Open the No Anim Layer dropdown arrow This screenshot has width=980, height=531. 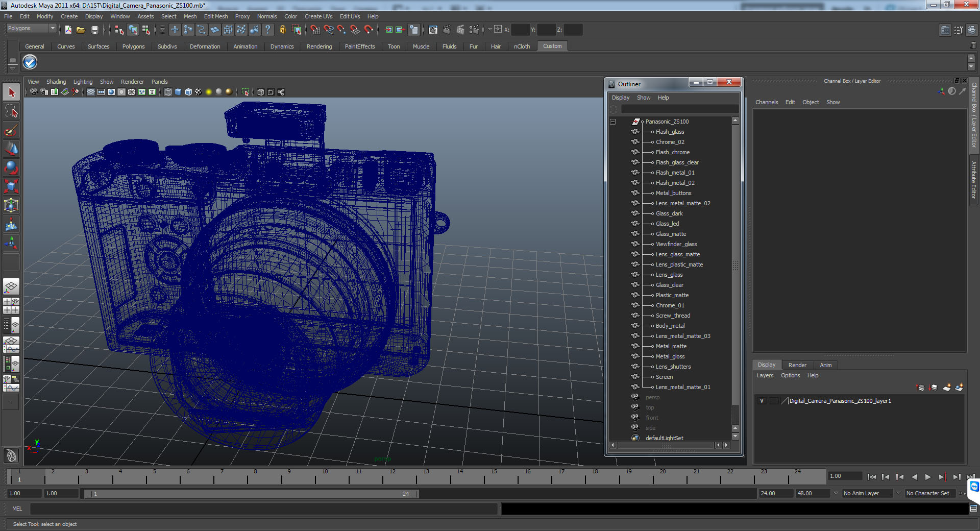tap(836, 493)
